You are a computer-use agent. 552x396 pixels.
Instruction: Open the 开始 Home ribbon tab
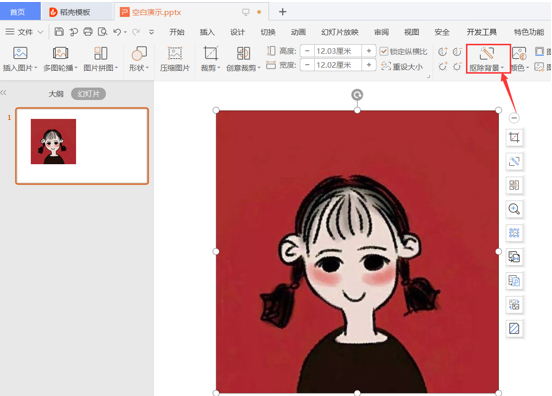(177, 32)
